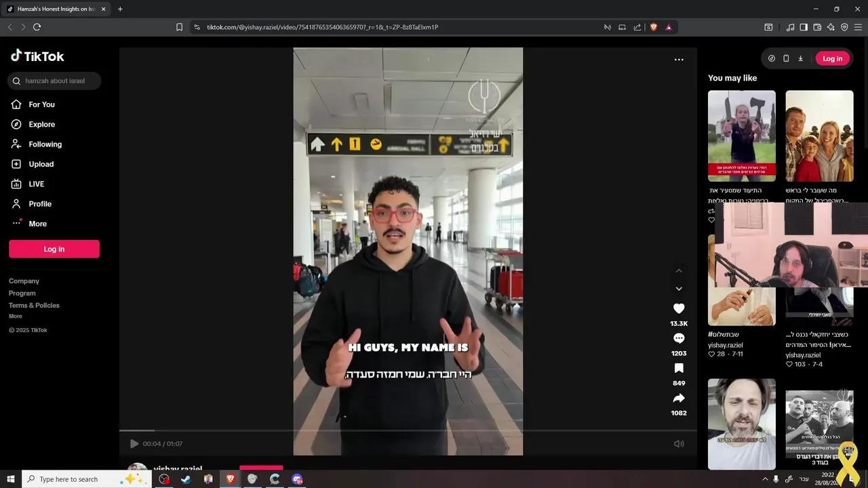This screenshot has width=868, height=488.
Task: Open the Brave Wallet icon
Action: tap(817, 27)
